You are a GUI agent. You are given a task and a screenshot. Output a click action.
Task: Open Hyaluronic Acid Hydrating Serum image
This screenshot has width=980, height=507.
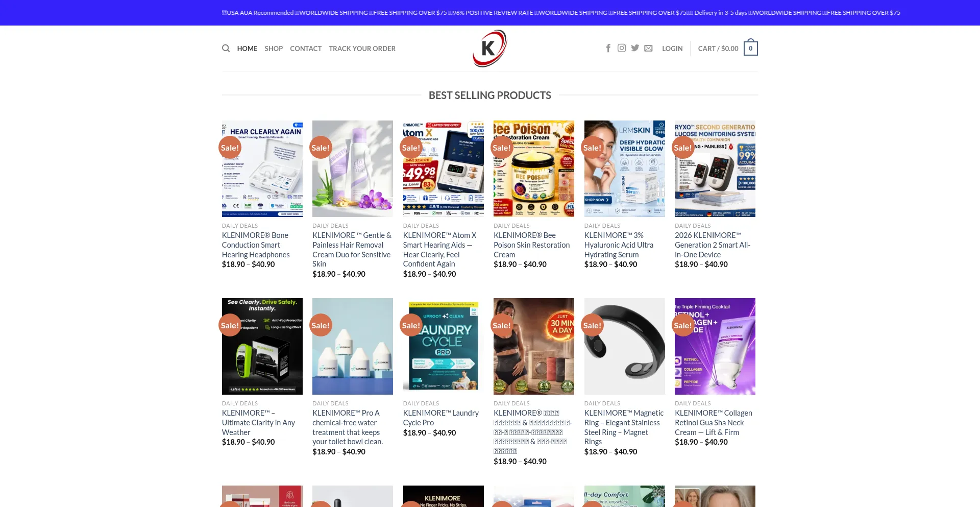click(x=624, y=168)
